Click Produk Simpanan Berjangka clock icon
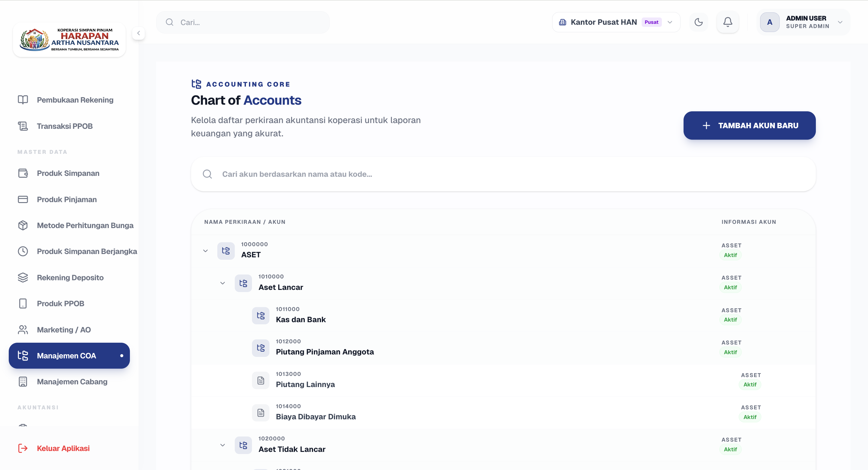Image resolution: width=868 pixels, height=470 pixels. pos(23,251)
